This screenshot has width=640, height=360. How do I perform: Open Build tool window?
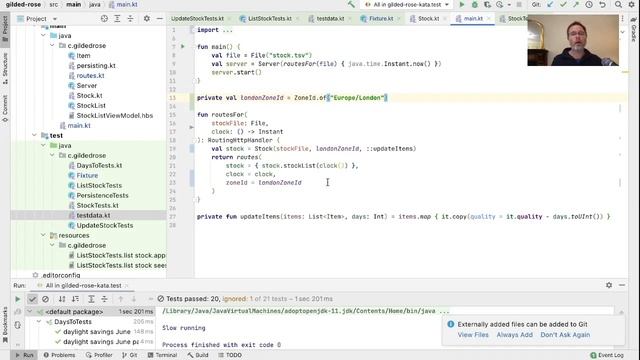(x=198, y=355)
